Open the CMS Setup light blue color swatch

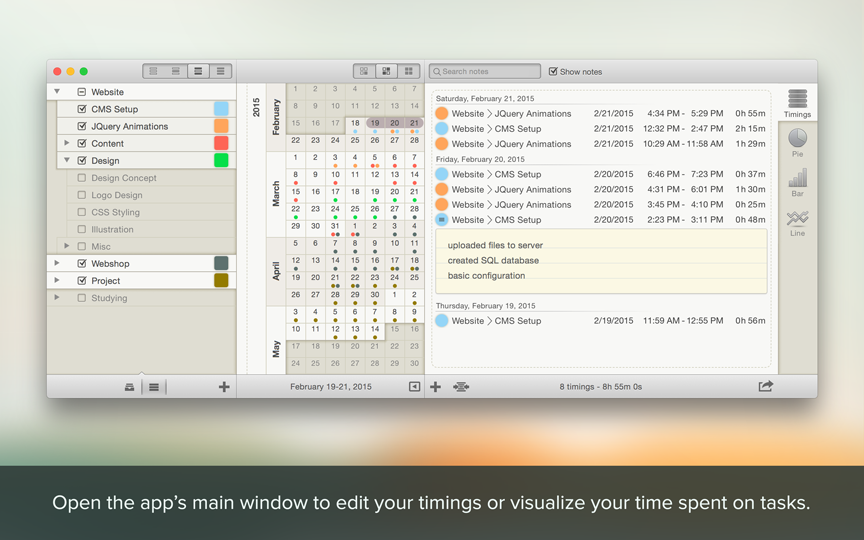(221, 109)
